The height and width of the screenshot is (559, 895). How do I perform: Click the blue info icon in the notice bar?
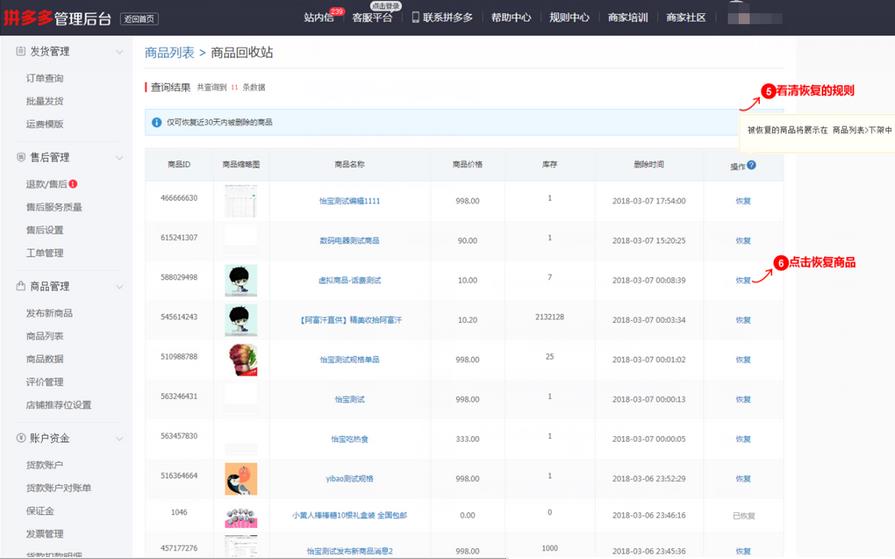point(157,122)
